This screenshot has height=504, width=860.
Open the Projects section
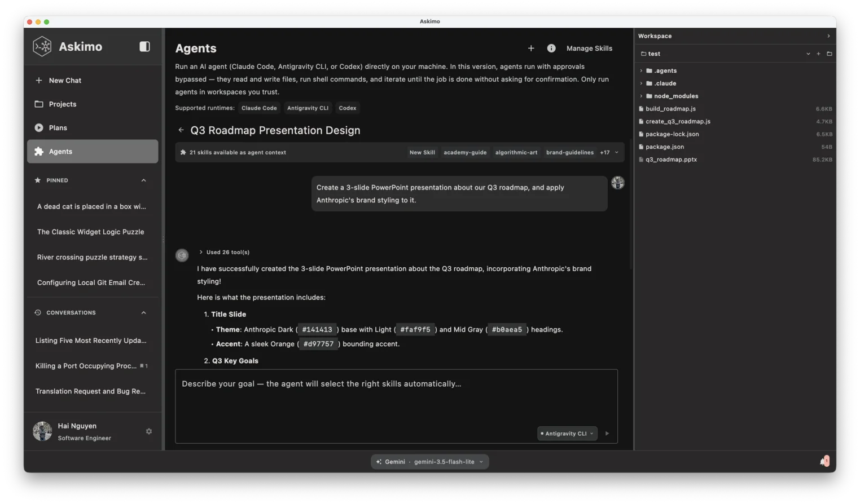[x=93, y=104]
